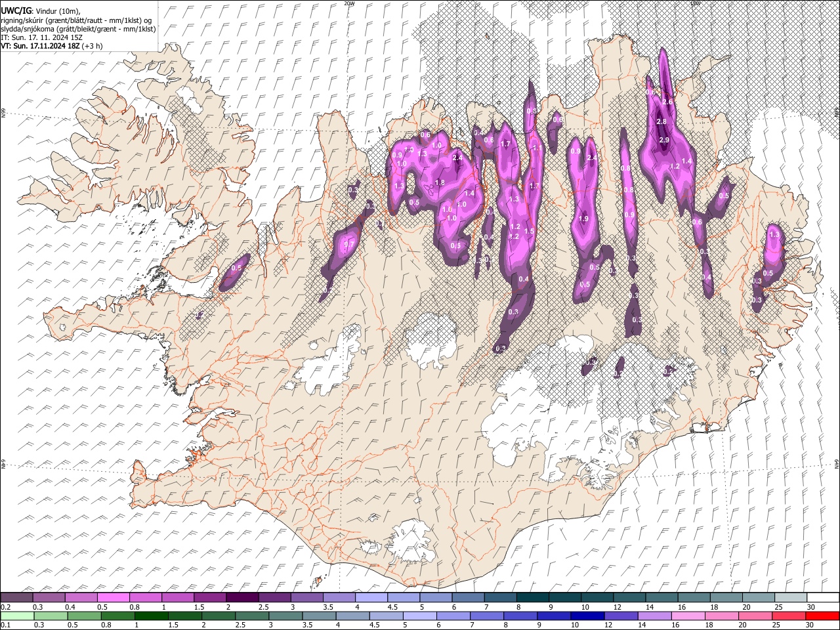Click the '1.1' snowfall value on map
The height and width of the screenshot is (630, 840).
tap(537, 148)
